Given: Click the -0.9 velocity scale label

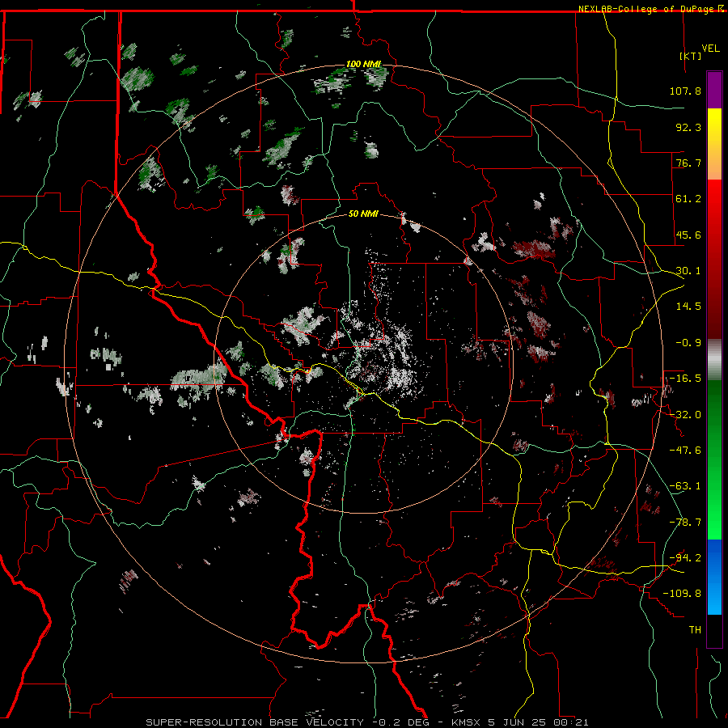Looking at the screenshot, I should [688, 343].
